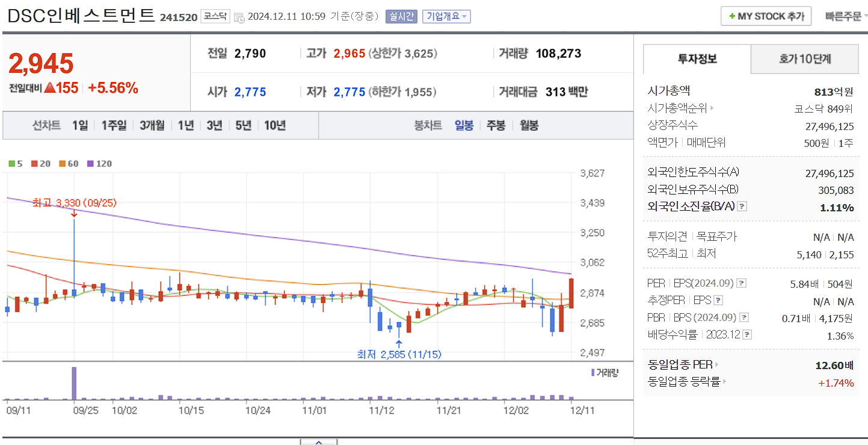The height and width of the screenshot is (445, 868).
Task: Click the calendar icon next to the date
Action: coord(238,17)
